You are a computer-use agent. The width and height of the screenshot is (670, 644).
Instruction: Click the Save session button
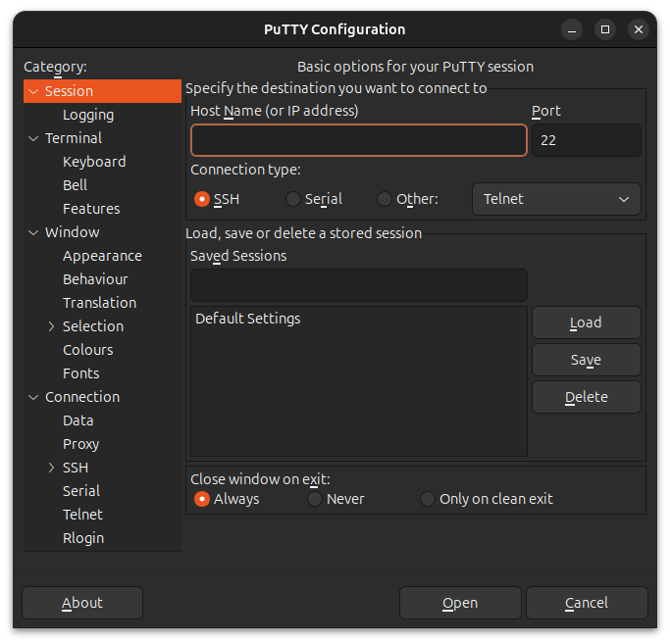click(x=587, y=360)
